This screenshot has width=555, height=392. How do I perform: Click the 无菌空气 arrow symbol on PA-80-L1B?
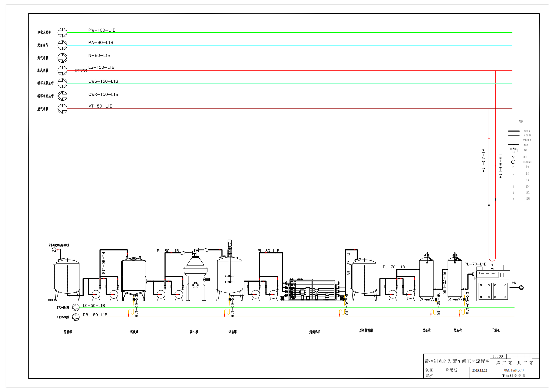tap(62, 45)
